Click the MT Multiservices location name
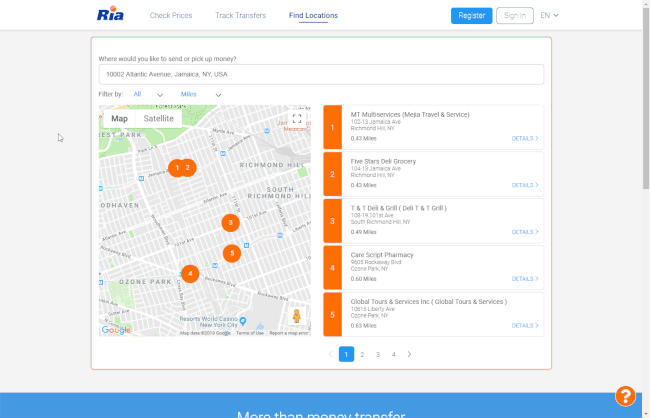The image size is (650, 418). click(x=410, y=114)
